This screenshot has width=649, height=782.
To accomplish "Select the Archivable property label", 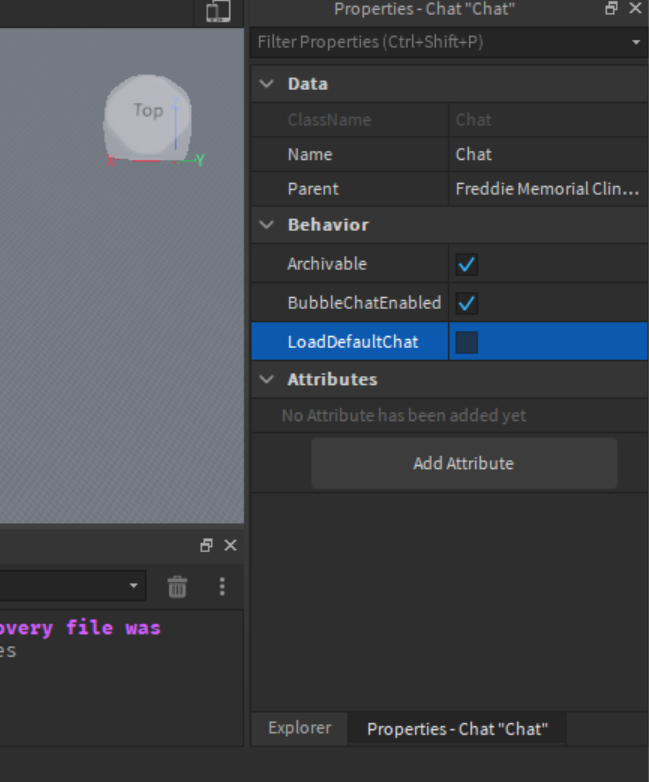I will tap(327, 264).
